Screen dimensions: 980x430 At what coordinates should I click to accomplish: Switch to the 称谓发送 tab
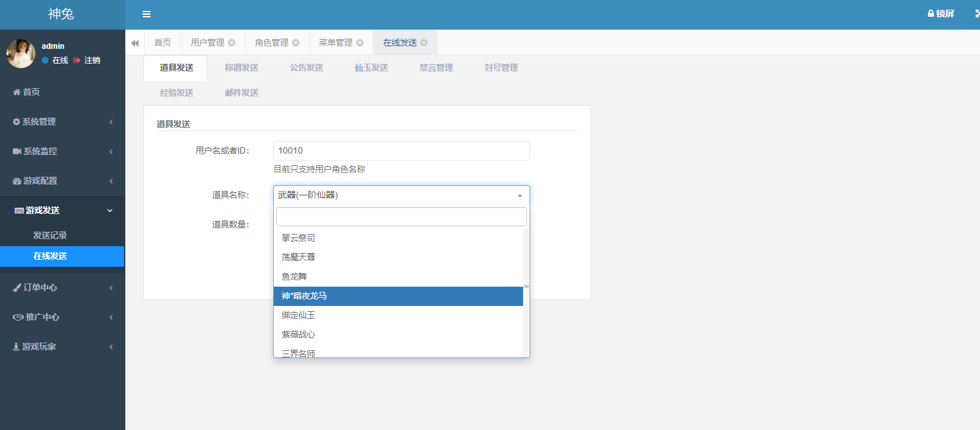tap(242, 67)
